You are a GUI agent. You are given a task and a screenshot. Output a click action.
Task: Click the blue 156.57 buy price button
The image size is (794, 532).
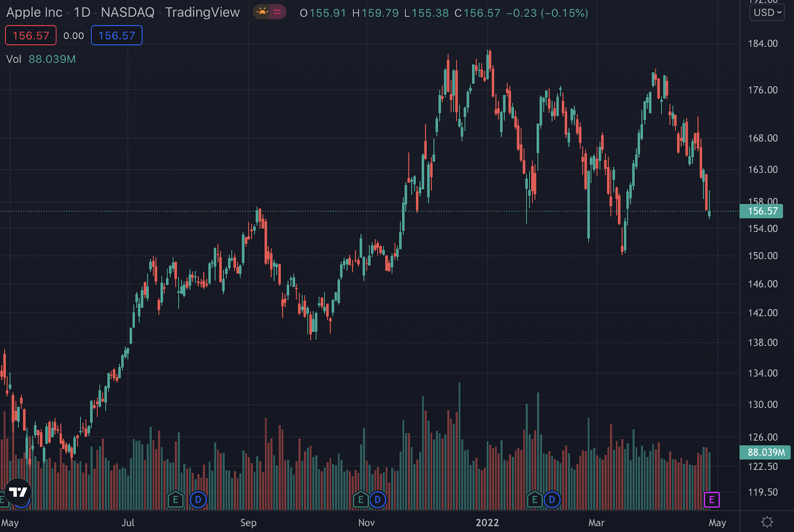click(117, 36)
